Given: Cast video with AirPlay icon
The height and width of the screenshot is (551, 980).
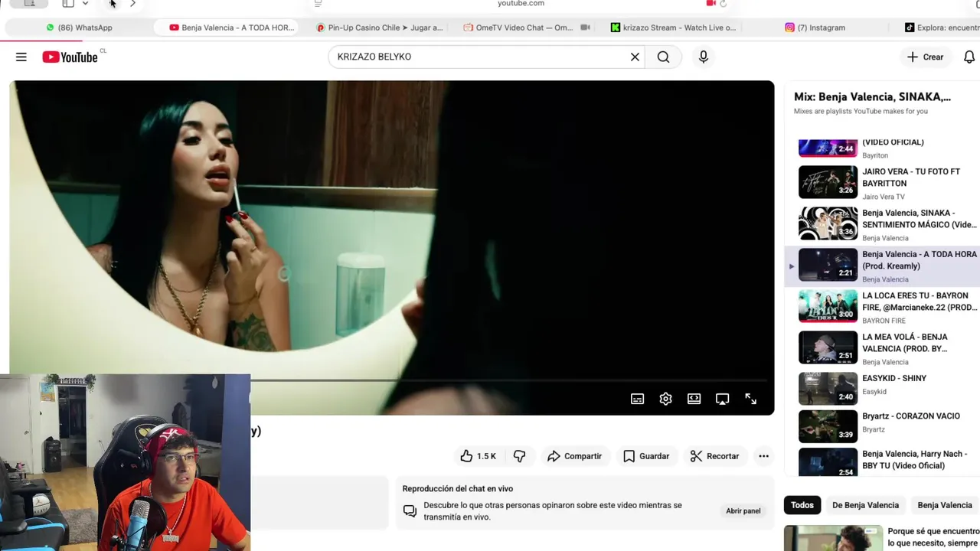Looking at the screenshot, I should (722, 399).
